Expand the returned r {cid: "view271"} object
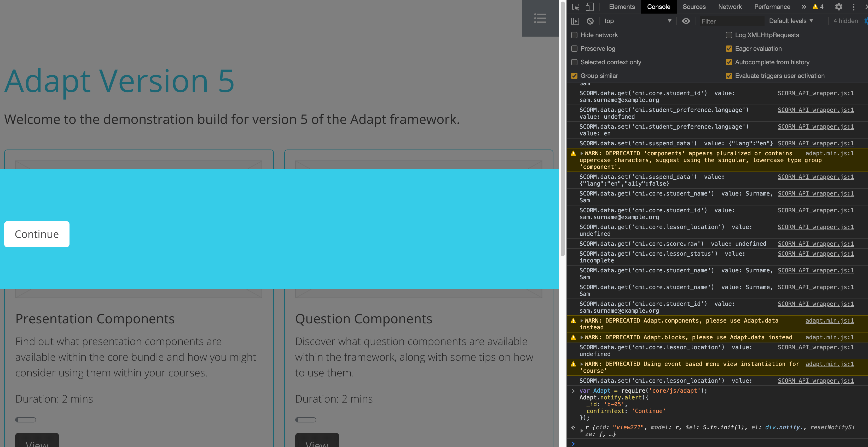Screen dimensions: 868x447 [582, 431]
